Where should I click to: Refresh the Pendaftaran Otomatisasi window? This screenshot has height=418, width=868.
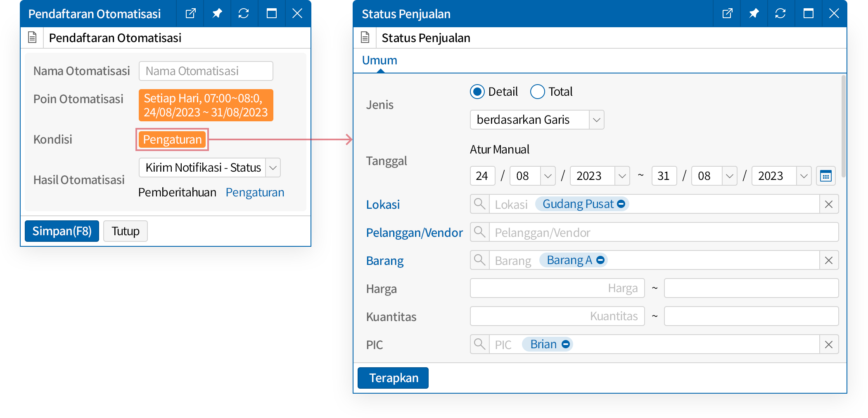pyautogui.click(x=243, y=14)
